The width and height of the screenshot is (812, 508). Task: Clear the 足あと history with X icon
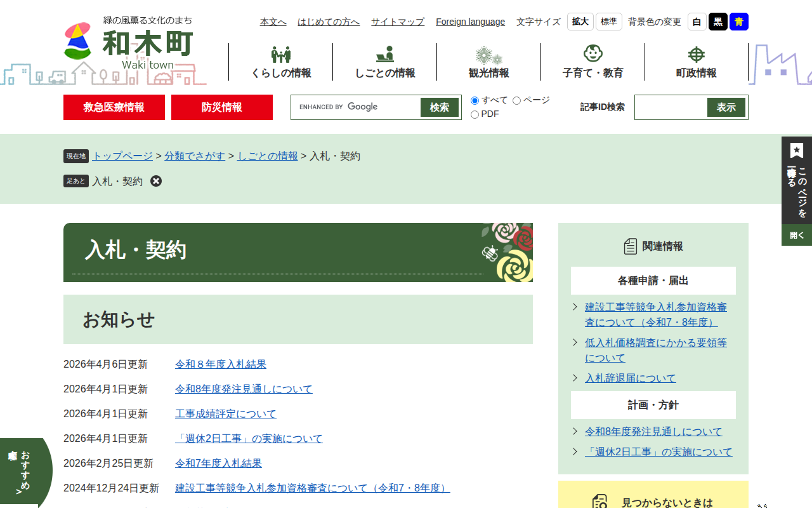tap(156, 181)
